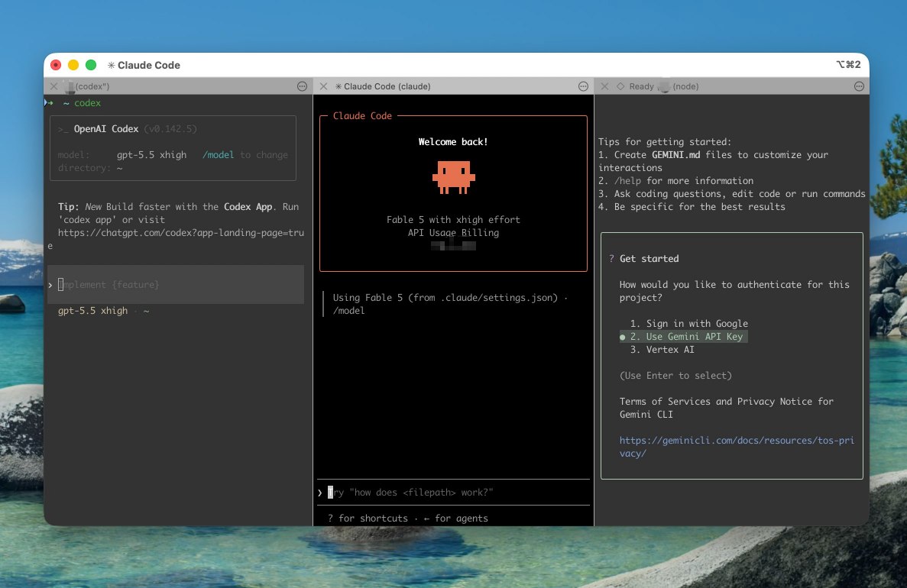This screenshot has width=907, height=588.
Task: Click the asterisk icon in the window title bar
Action: point(111,66)
